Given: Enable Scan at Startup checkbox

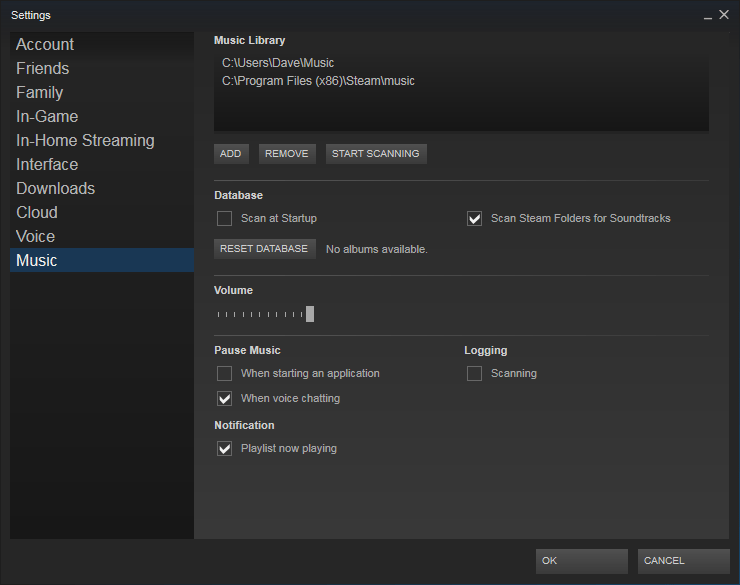Looking at the screenshot, I should click(x=225, y=218).
